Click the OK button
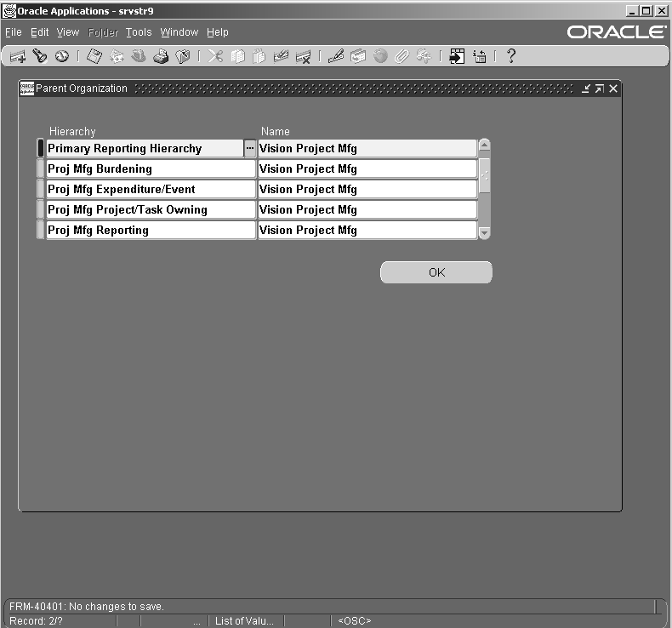 point(436,272)
